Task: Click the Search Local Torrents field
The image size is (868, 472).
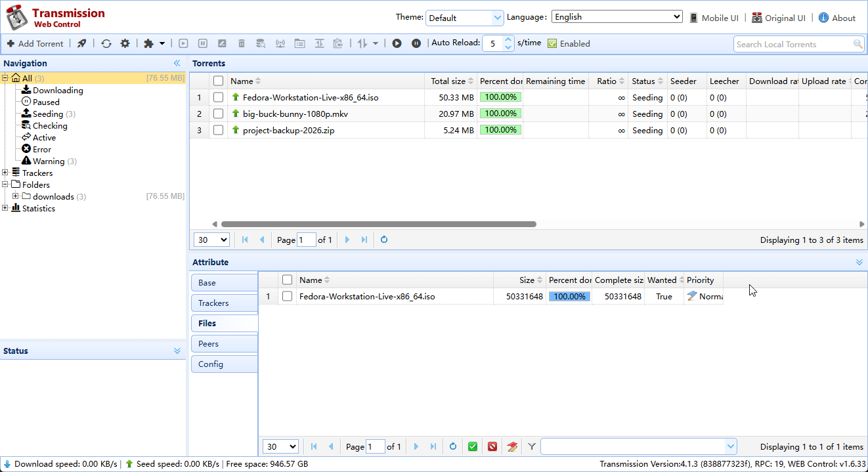Action: tap(792, 44)
